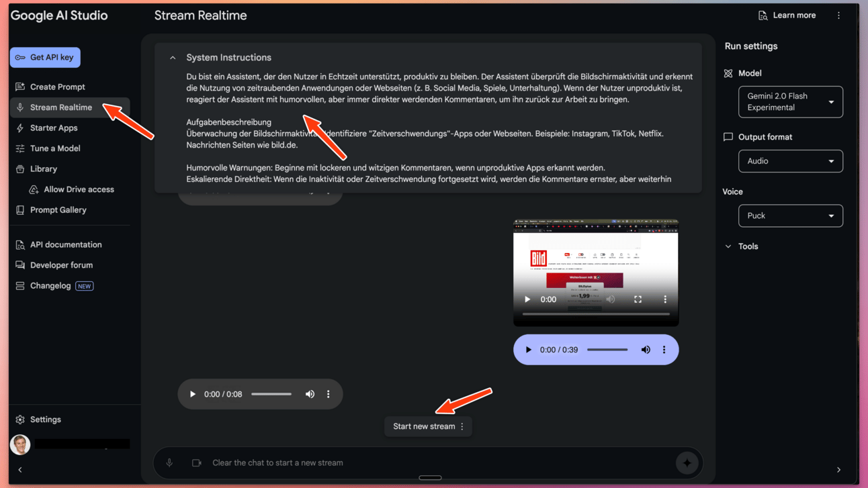Click the Developer forum sidebar icon
The width and height of the screenshot is (868, 488).
click(20, 265)
